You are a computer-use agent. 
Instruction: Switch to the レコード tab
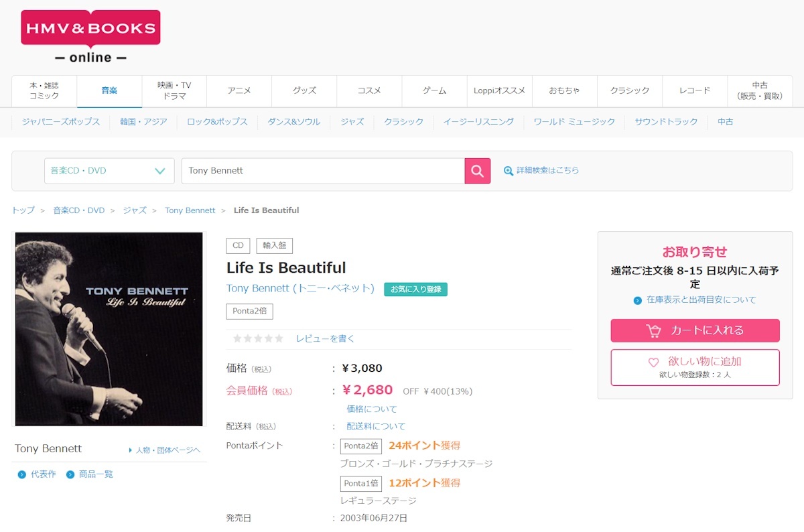pos(693,90)
